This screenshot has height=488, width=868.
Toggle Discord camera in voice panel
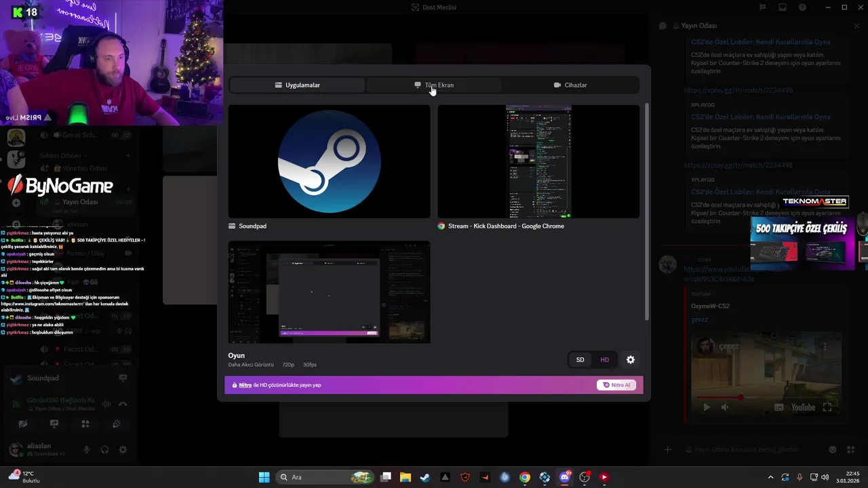pyautogui.click(x=23, y=424)
